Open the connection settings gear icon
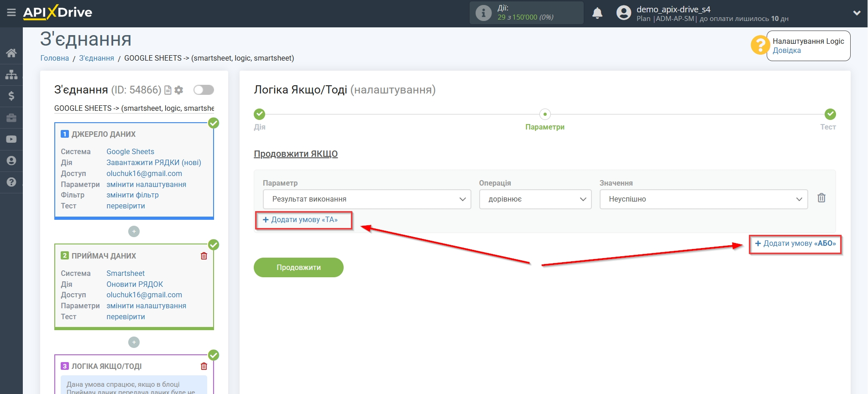Viewport: 868px width, 394px height. coord(179,90)
